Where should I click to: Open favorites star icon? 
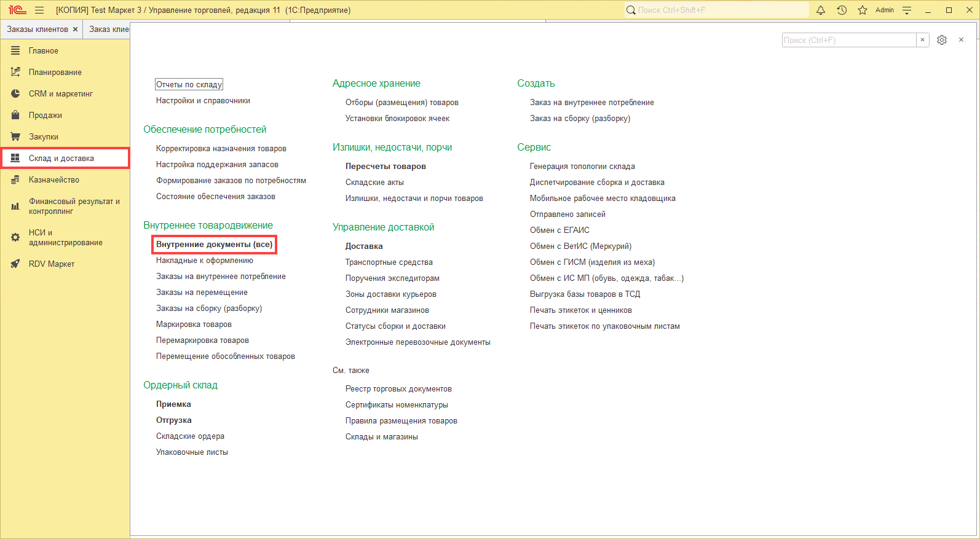pos(863,10)
